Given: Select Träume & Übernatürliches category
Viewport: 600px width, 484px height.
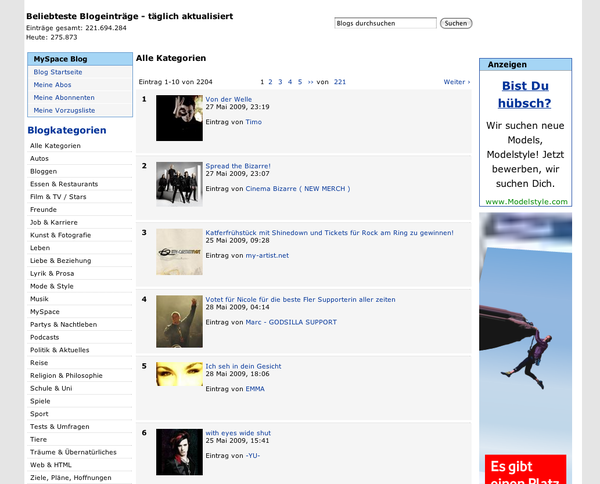Looking at the screenshot, I should pos(73,452).
